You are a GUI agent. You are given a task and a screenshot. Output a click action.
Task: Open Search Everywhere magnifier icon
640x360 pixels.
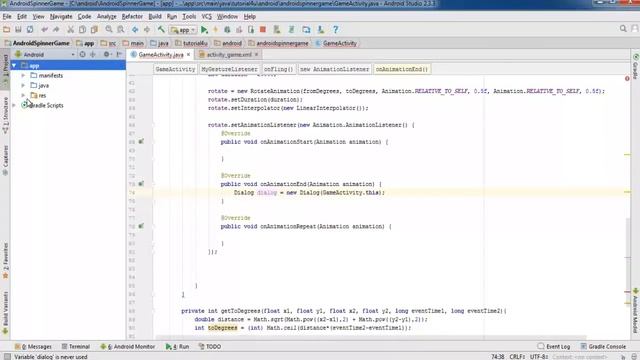point(623,29)
